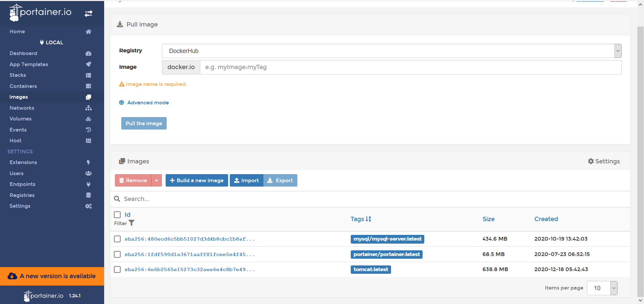Click the Home house icon

(88, 32)
